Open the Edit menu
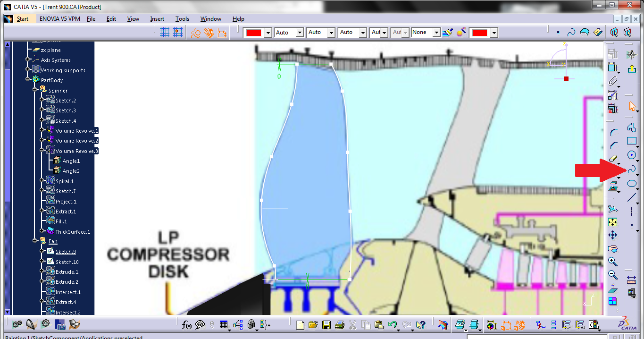 [111, 19]
